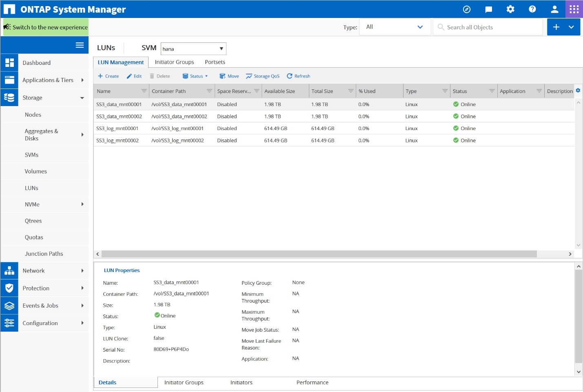This screenshot has width=583, height=392.
Task: Click the column settings gear icon
Action: coord(578,91)
